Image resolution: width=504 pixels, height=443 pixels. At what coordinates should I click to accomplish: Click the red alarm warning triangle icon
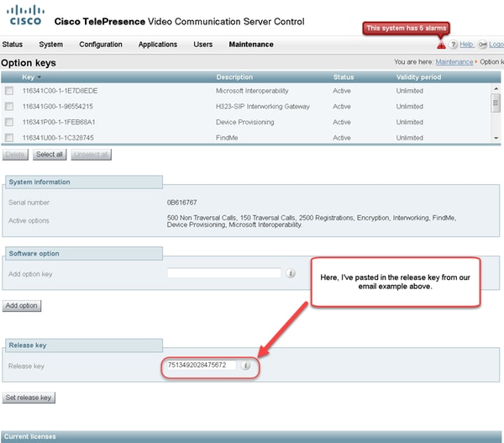pyautogui.click(x=441, y=45)
